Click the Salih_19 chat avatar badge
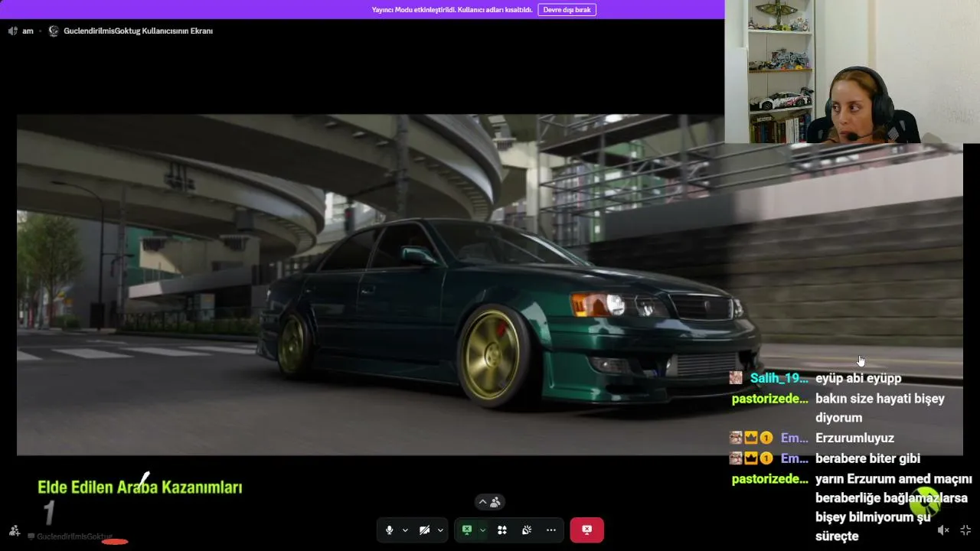 736,378
